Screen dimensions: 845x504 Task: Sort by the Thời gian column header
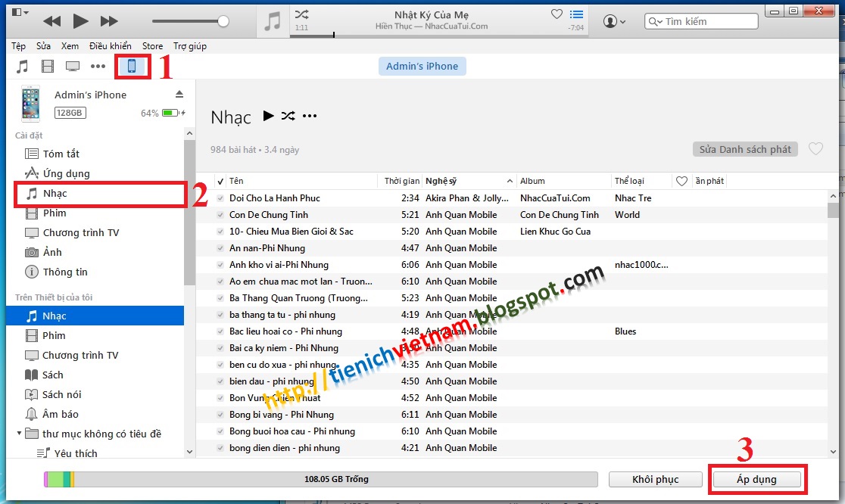[401, 181]
